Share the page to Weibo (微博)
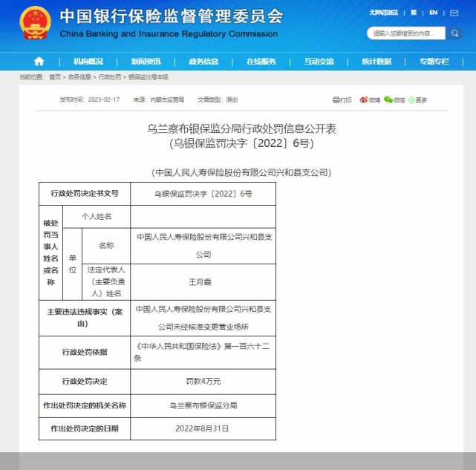 (370, 99)
